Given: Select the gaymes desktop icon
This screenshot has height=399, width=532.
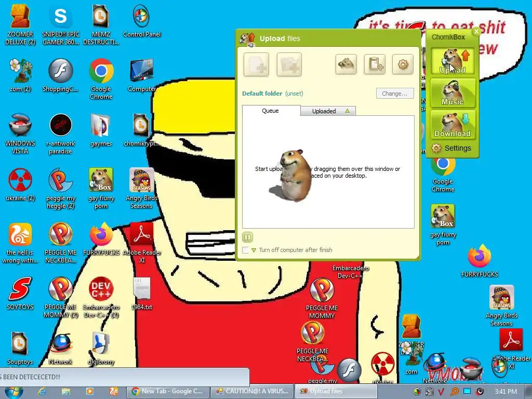Looking at the screenshot, I should coord(101,130).
